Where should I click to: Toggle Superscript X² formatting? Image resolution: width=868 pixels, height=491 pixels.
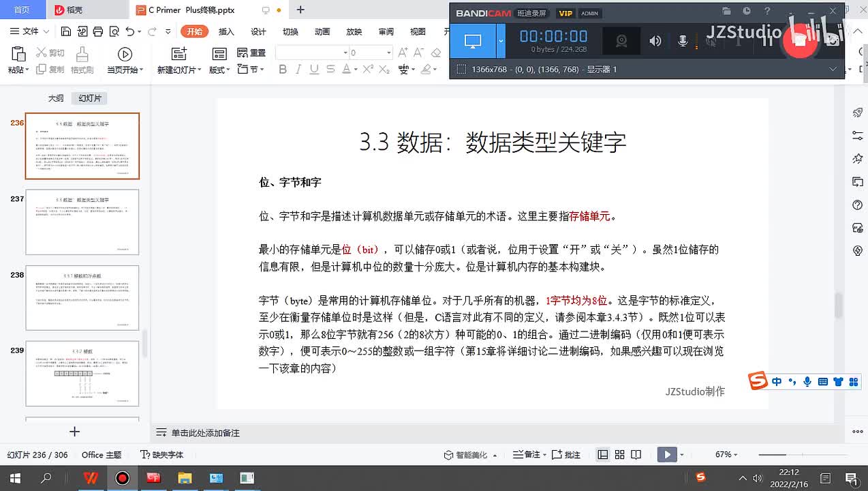pos(368,70)
